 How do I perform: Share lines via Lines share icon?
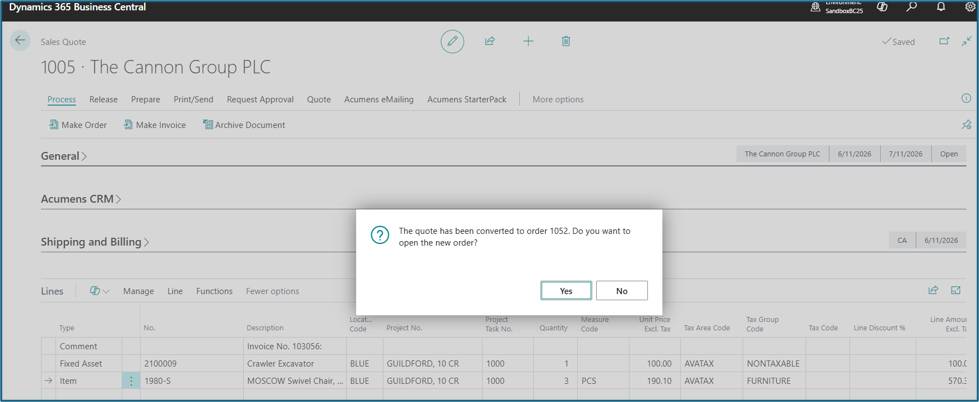click(933, 290)
